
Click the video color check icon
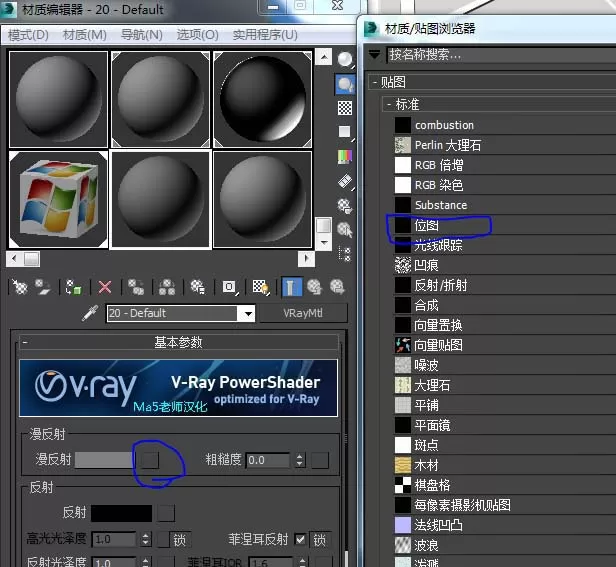(x=345, y=156)
